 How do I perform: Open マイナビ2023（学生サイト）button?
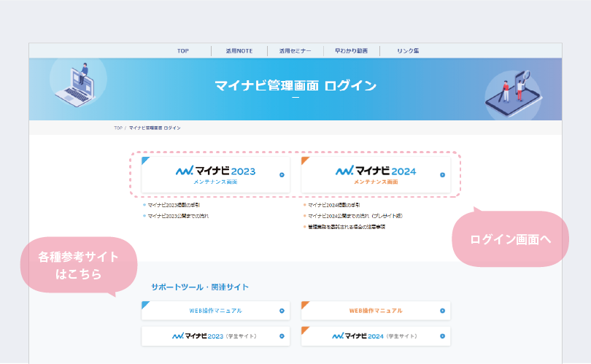coord(215,336)
